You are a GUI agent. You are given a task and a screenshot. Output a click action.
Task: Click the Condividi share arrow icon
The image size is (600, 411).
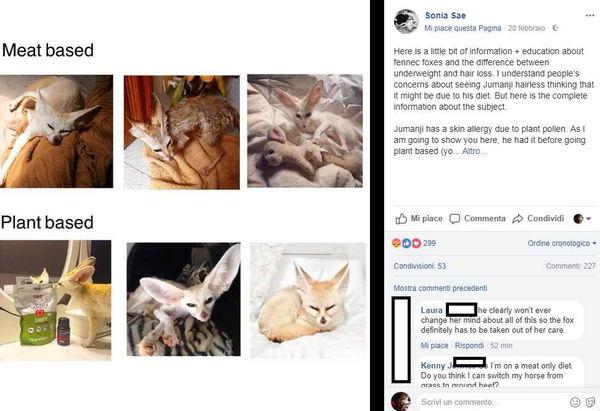pyautogui.click(x=518, y=218)
